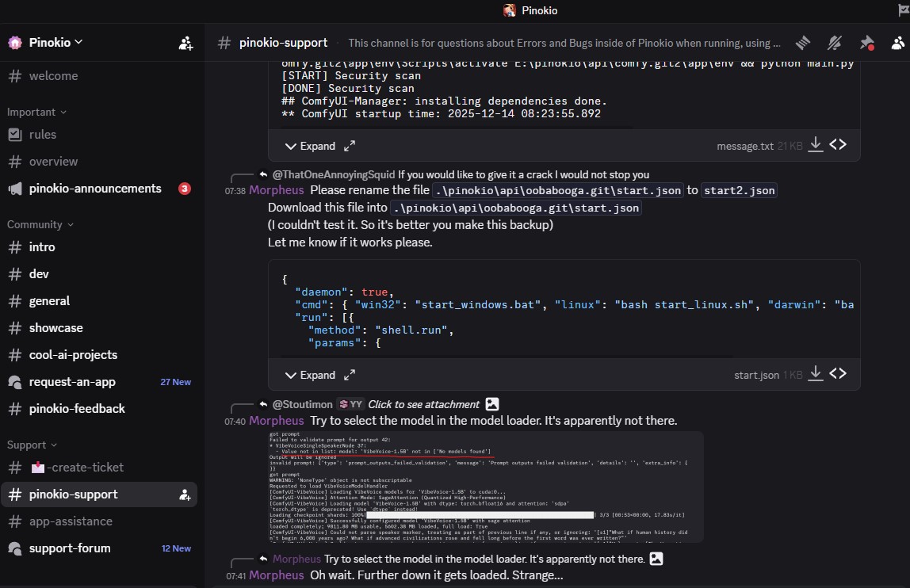Image resolution: width=910 pixels, height=588 pixels.
Task: Open start.json code view icon
Action: click(838, 373)
